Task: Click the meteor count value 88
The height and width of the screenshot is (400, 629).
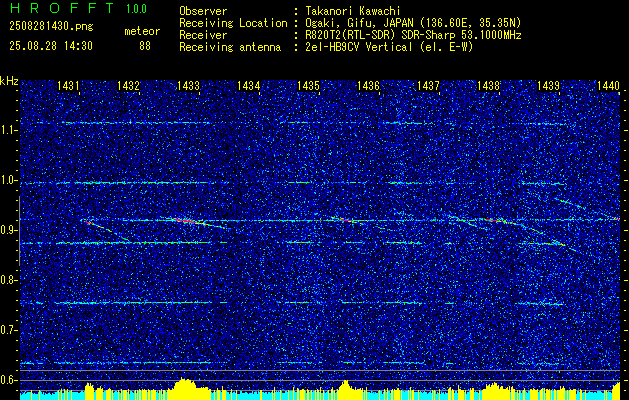Action: 145,46
